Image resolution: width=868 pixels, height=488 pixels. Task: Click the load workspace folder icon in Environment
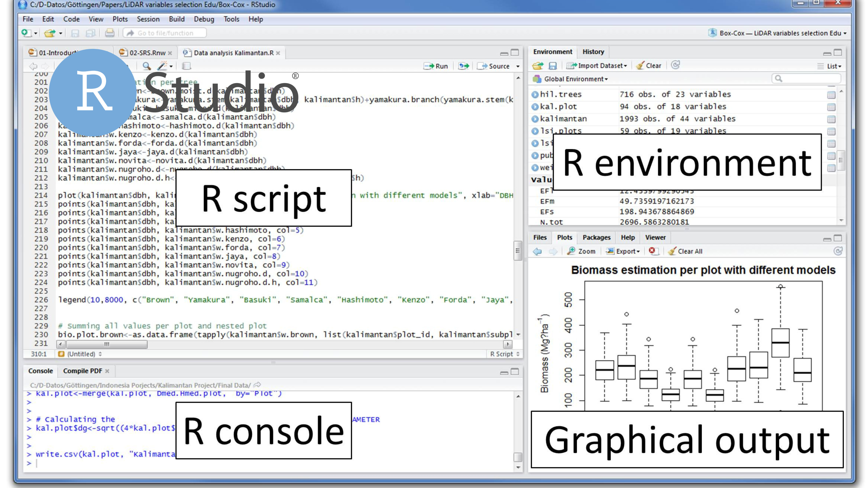point(538,66)
